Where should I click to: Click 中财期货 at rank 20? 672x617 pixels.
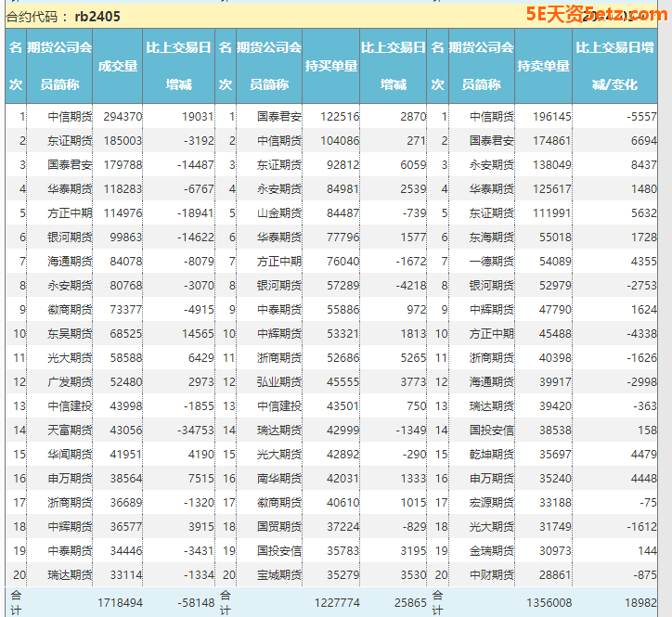tap(491, 574)
